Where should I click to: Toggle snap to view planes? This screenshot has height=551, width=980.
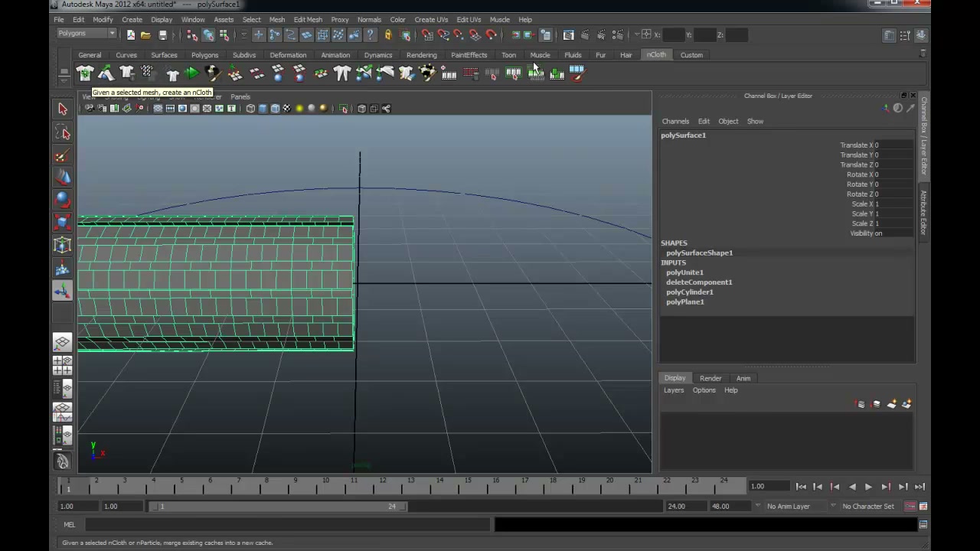click(x=475, y=34)
